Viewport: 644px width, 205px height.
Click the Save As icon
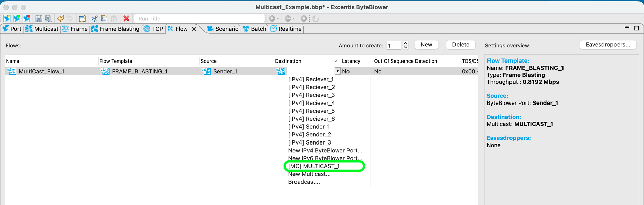click(x=48, y=19)
